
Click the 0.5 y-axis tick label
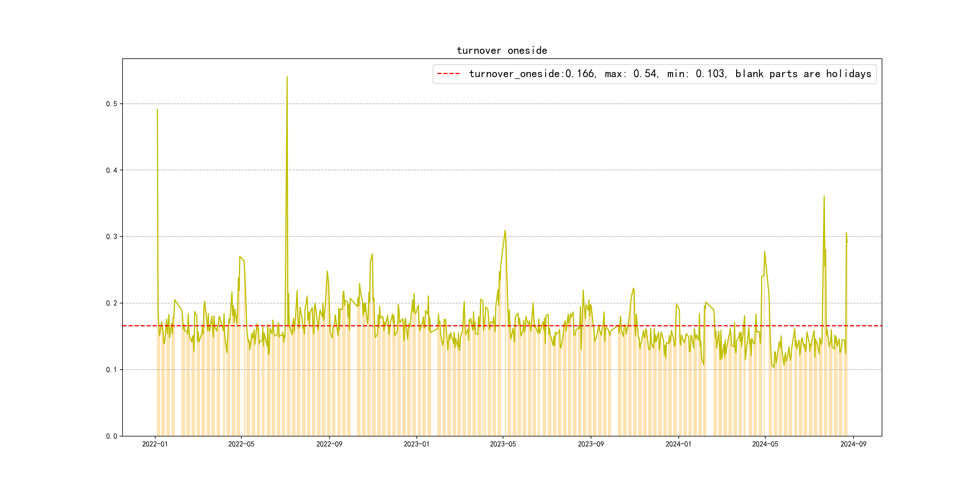tap(112, 104)
